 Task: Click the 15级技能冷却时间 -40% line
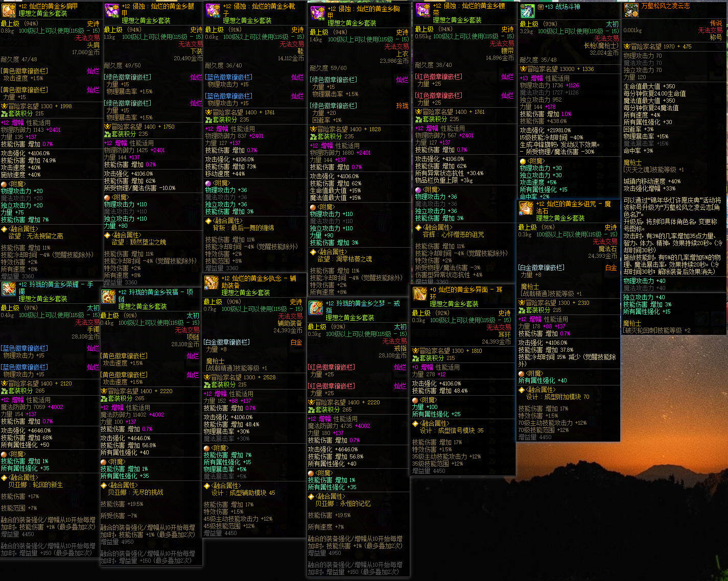tap(552, 137)
